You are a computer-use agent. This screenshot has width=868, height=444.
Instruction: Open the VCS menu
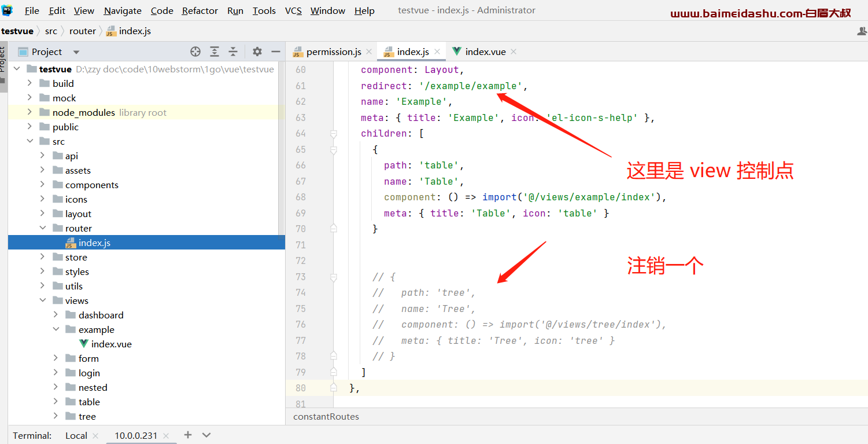[293, 10]
